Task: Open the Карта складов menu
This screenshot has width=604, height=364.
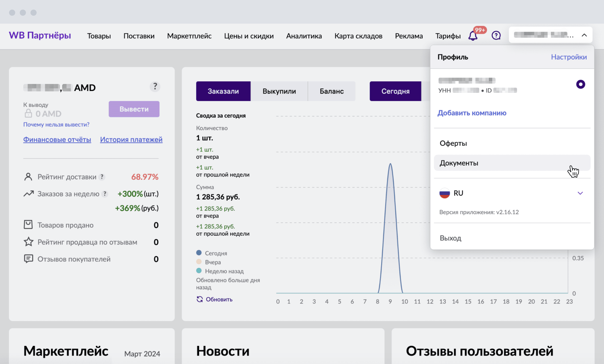Action: [358, 36]
